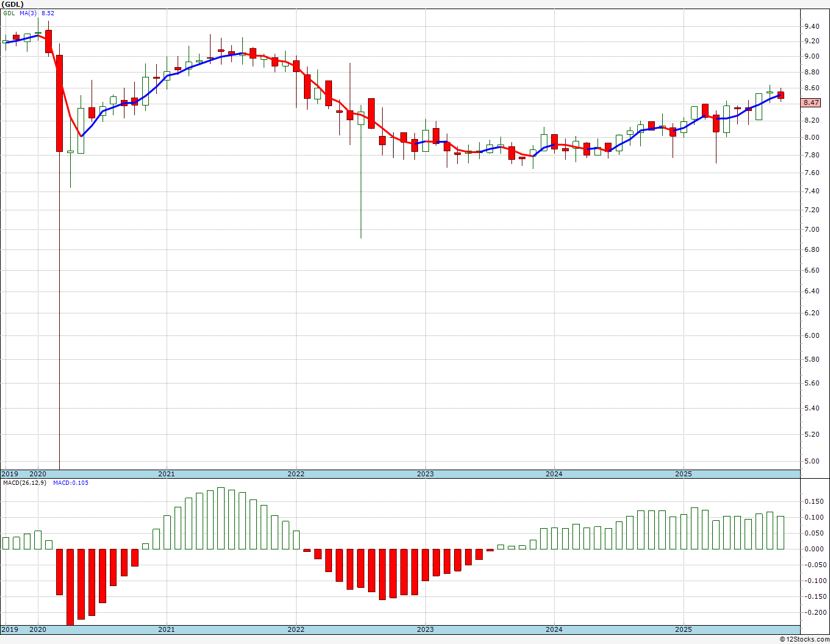
Task: Click the MACD:0.105 value label
Action: point(71,483)
